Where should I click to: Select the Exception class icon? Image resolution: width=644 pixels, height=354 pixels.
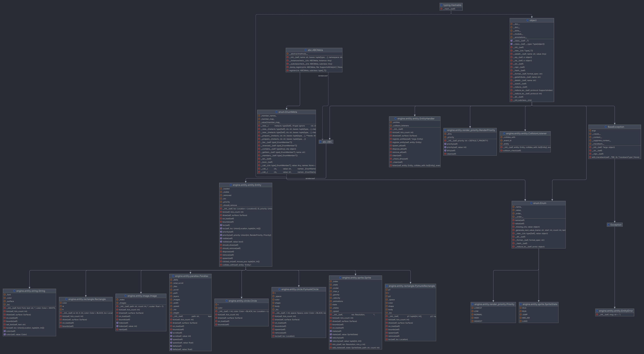(608, 225)
